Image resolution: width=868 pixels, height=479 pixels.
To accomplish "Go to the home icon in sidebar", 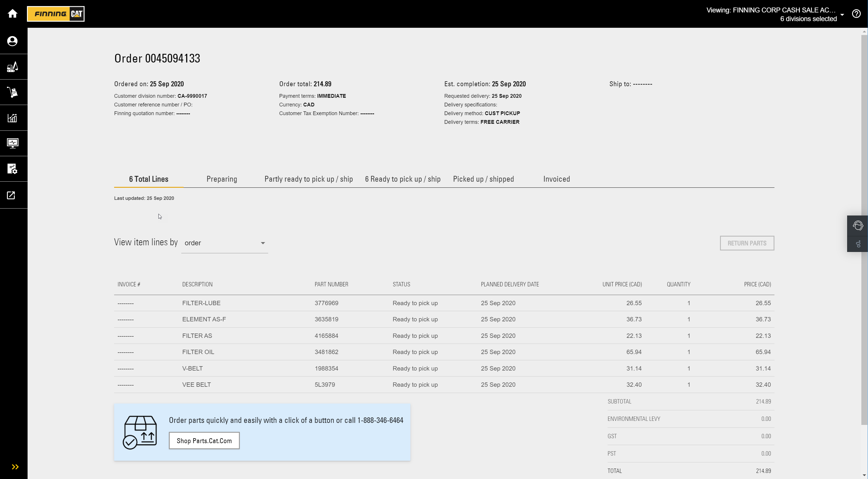I will [x=12, y=14].
